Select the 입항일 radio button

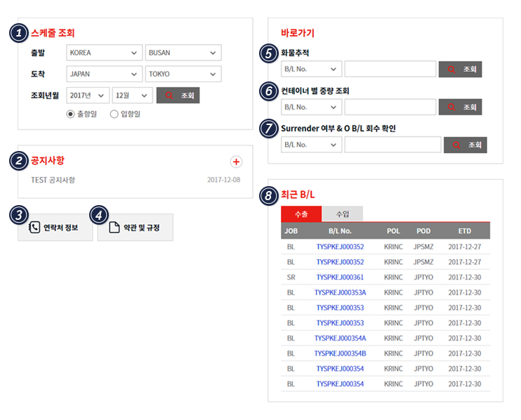tap(114, 114)
